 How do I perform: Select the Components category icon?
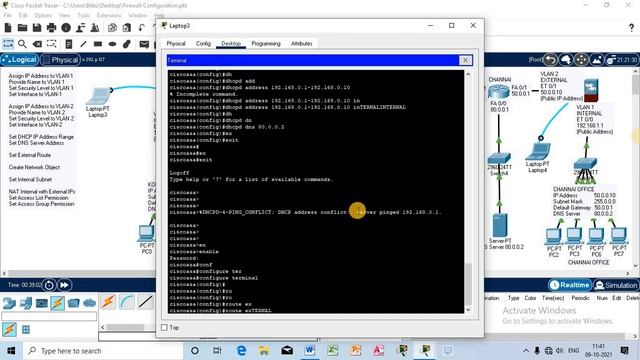click(x=42, y=303)
